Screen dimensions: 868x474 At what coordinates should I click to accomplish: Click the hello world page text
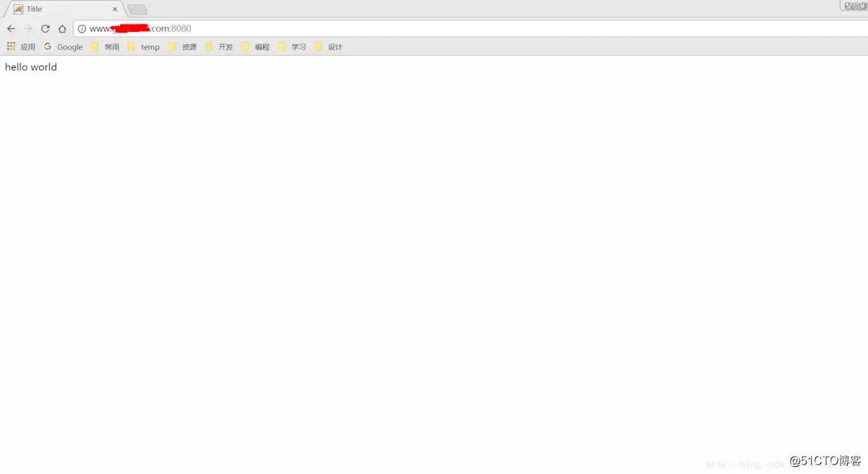tap(31, 67)
